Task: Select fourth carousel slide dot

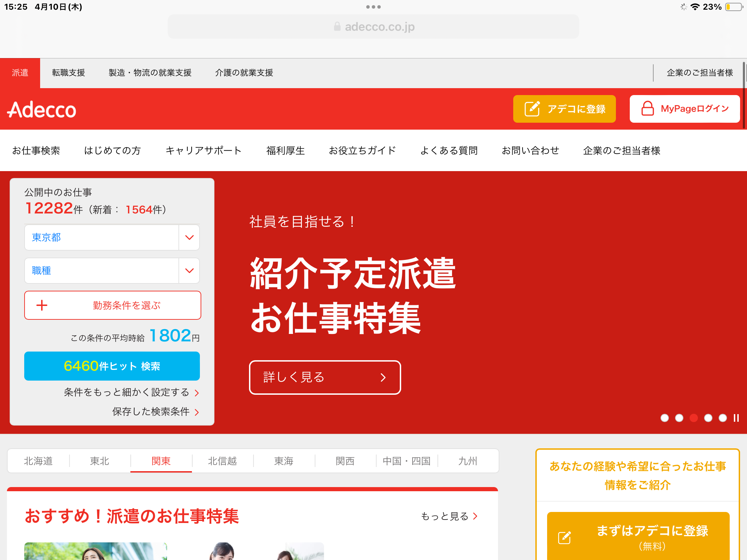Action: tap(708, 418)
